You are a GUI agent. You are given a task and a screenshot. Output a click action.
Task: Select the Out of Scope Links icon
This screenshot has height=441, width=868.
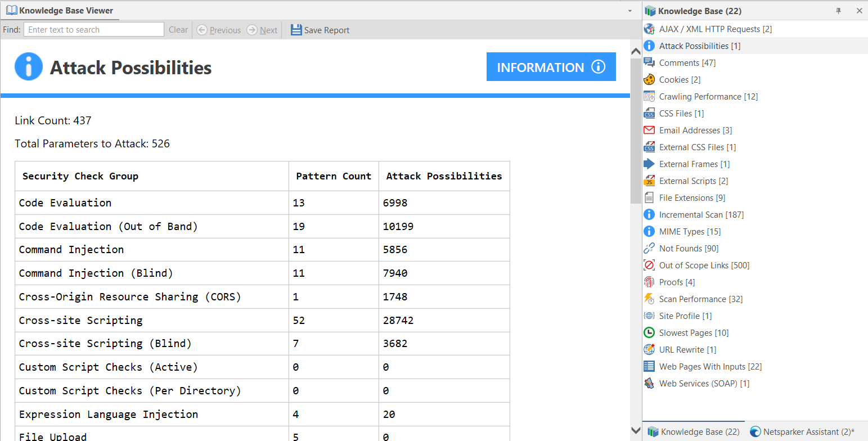point(649,265)
